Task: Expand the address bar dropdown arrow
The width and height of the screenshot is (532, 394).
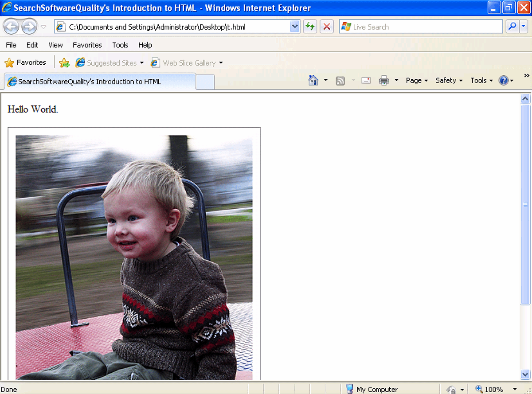Action: click(x=295, y=27)
